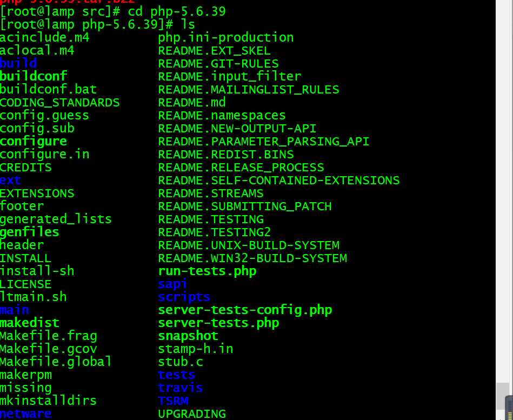Click the blue 'netware' directory entry
This screenshot has width=513, height=420.
tap(26, 414)
